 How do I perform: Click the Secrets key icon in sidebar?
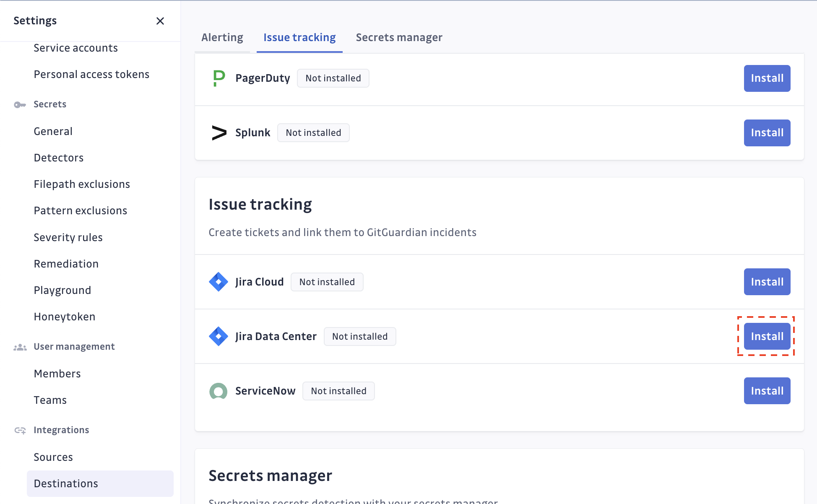(x=20, y=104)
